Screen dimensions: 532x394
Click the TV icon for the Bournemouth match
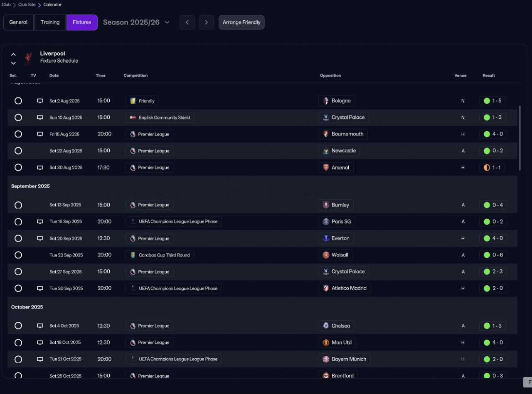40,134
